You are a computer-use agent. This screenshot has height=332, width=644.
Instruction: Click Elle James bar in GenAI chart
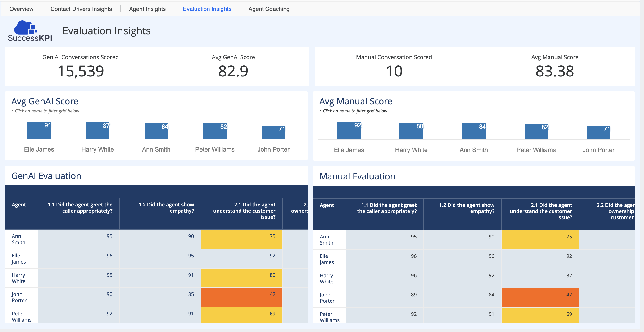click(x=39, y=130)
